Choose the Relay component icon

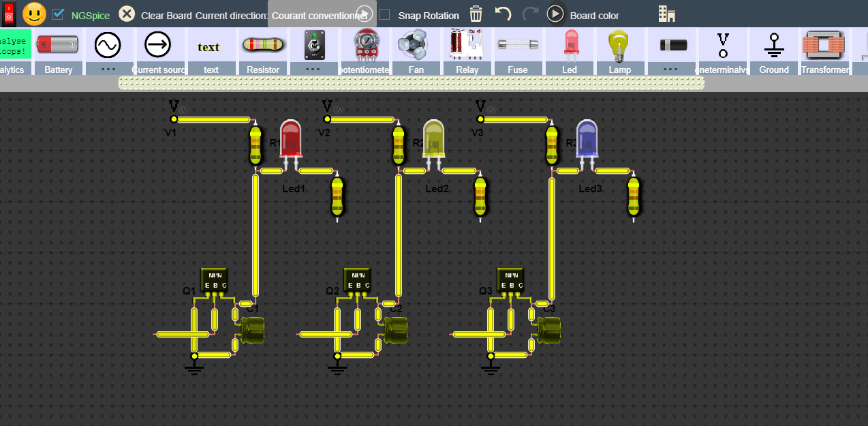point(467,45)
